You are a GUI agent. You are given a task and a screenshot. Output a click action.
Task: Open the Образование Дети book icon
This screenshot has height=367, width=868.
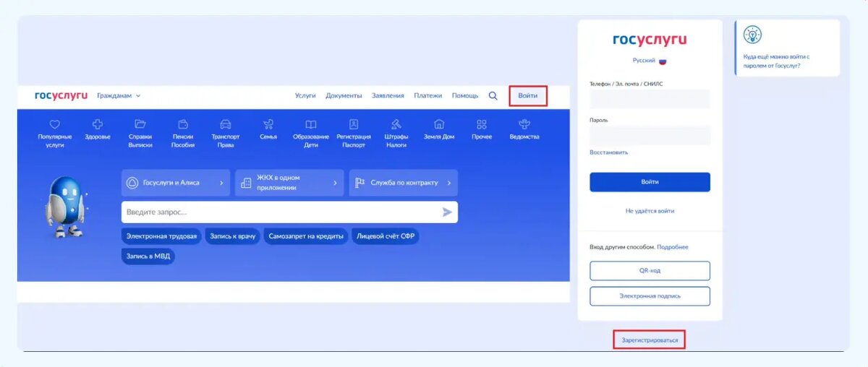(x=311, y=124)
